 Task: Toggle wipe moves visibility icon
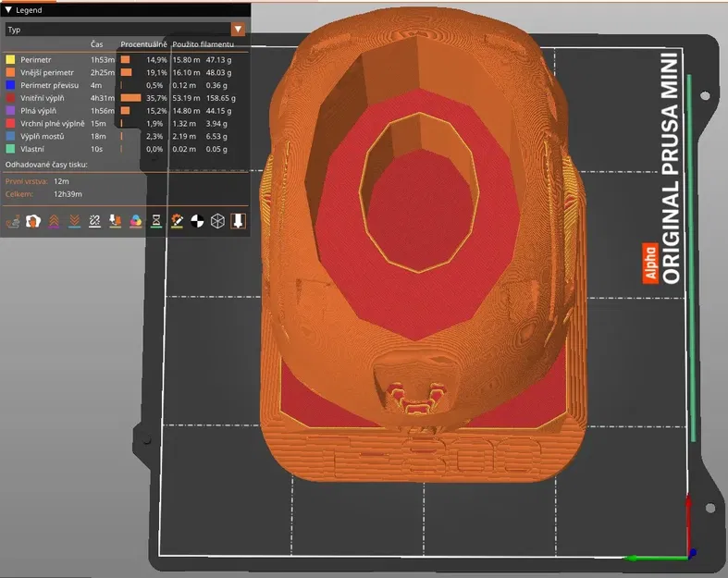(33, 221)
